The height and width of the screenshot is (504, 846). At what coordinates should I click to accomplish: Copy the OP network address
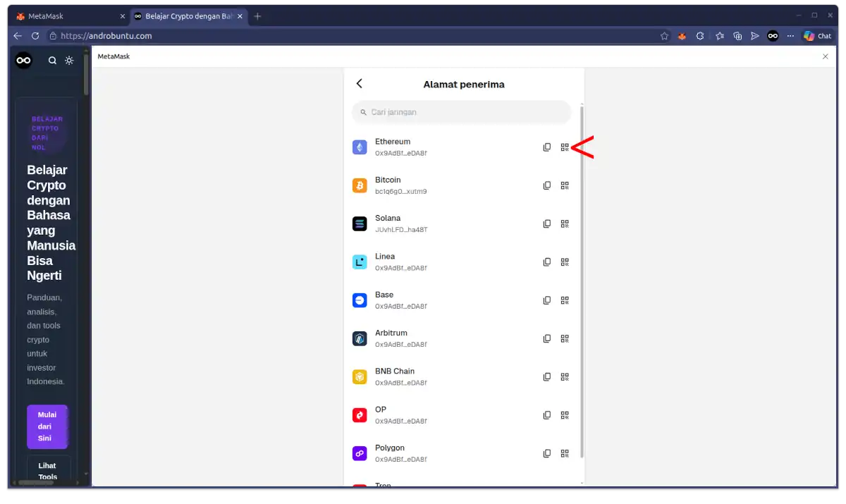coord(546,415)
